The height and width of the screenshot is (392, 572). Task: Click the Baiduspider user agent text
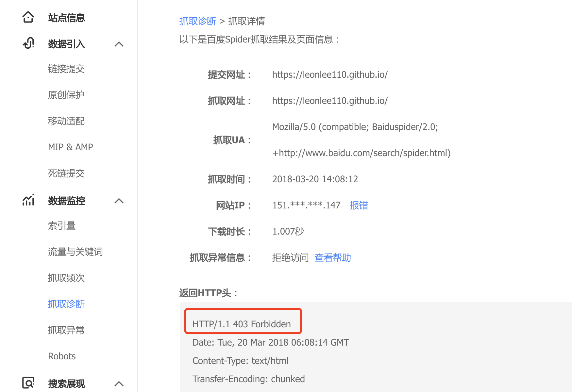[x=355, y=127]
